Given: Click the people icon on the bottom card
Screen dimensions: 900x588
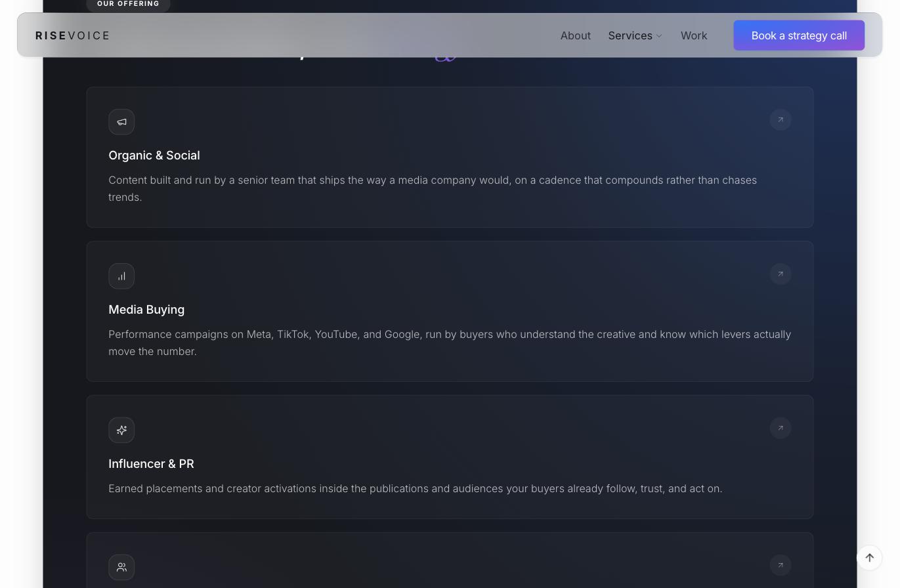Looking at the screenshot, I should [x=121, y=568].
